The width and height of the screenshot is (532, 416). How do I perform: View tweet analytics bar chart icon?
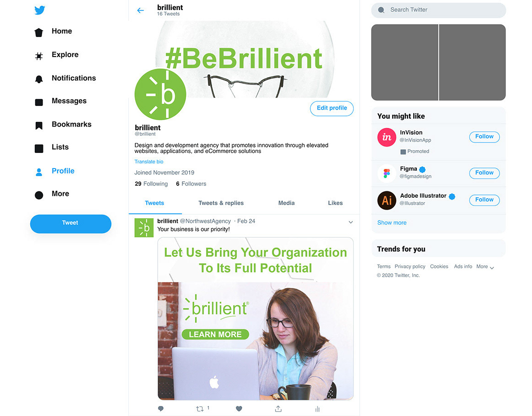click(317, 409)
